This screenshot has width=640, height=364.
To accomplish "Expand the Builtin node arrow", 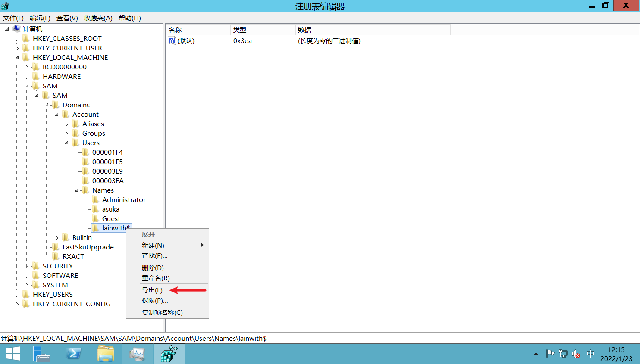I will (56, 237).
